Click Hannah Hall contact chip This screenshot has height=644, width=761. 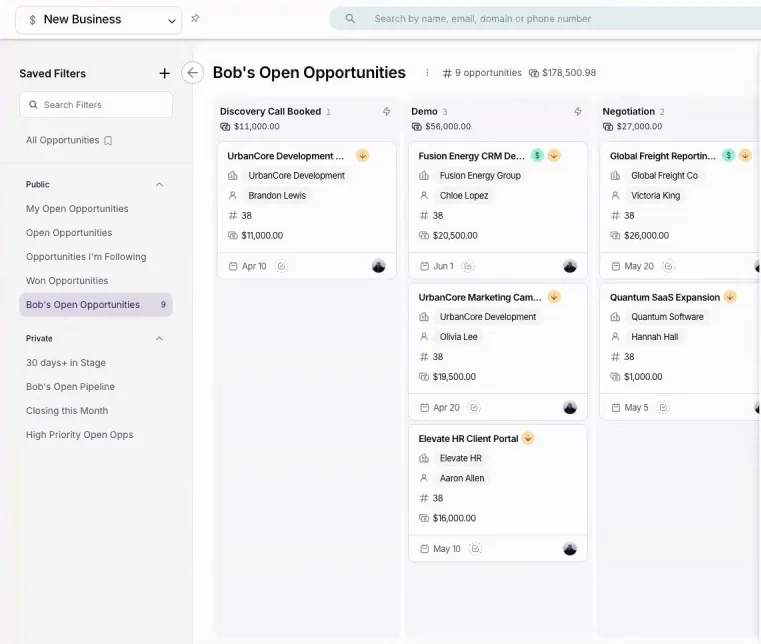click(654, 337)
